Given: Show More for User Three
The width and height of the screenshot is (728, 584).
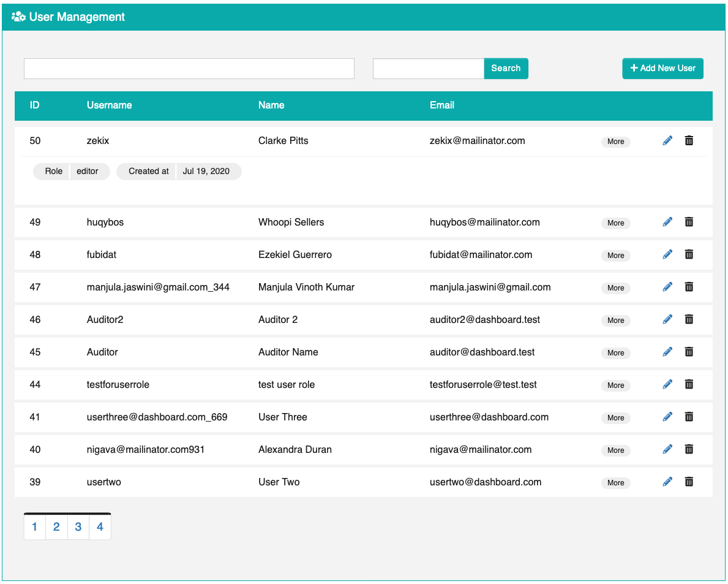Looking at the screenshot, I should (x=615, y=418).
